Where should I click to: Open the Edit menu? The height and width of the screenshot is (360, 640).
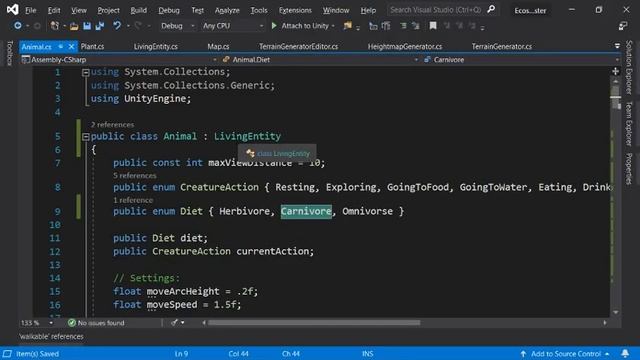point(54,10)
